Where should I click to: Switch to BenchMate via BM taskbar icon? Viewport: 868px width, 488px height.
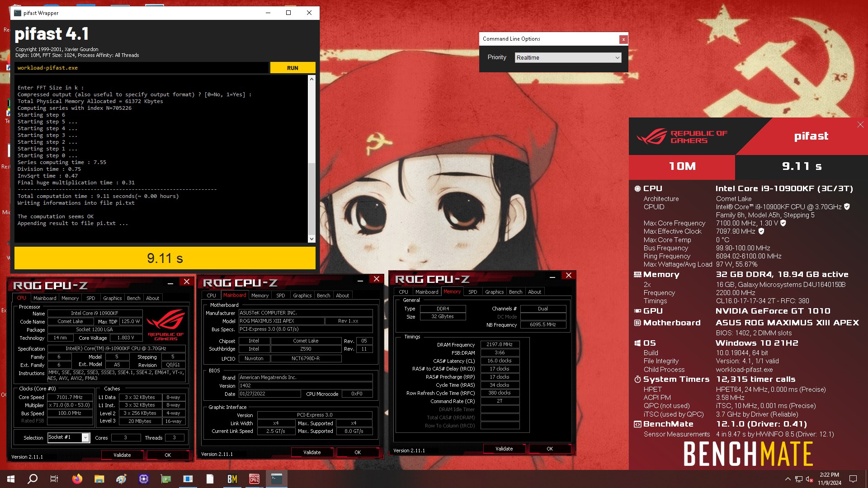point(232,479)
